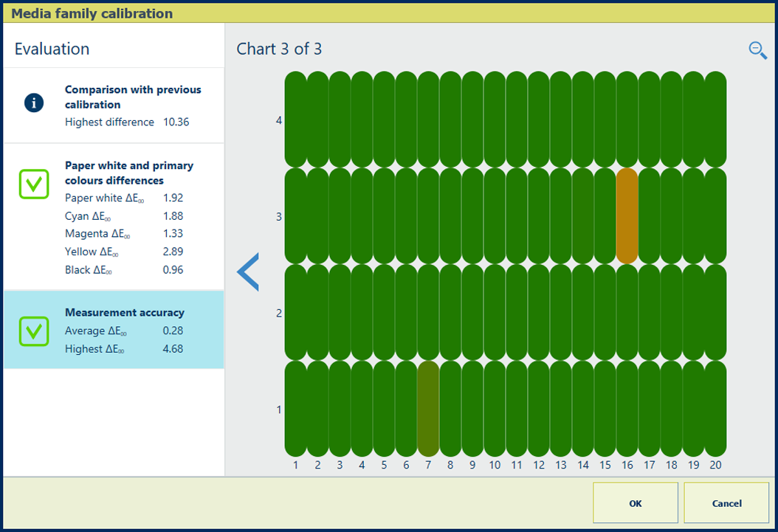Select the Measurement accuracy section
This screenshot has height=532, width=778.
coord(114,330)
